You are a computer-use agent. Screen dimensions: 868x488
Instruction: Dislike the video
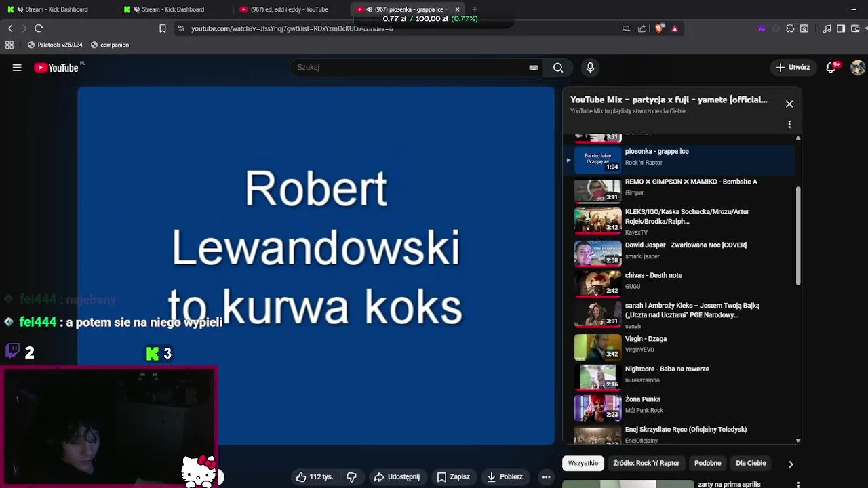(351, 477)
